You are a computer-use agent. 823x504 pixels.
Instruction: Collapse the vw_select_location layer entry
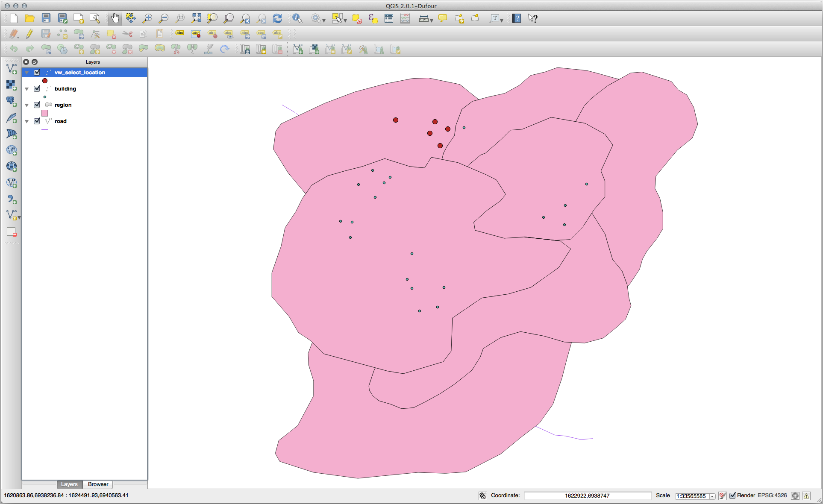(x=26, y=72)
